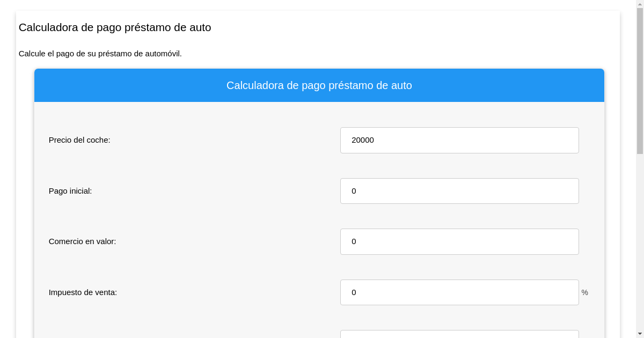Click the partially visible input field at bottom

(459, 335)
